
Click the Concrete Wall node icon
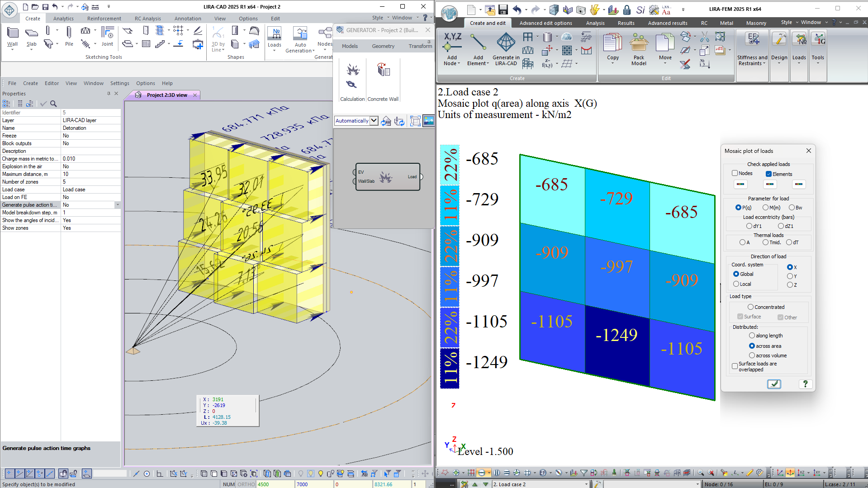click(383, 70)
